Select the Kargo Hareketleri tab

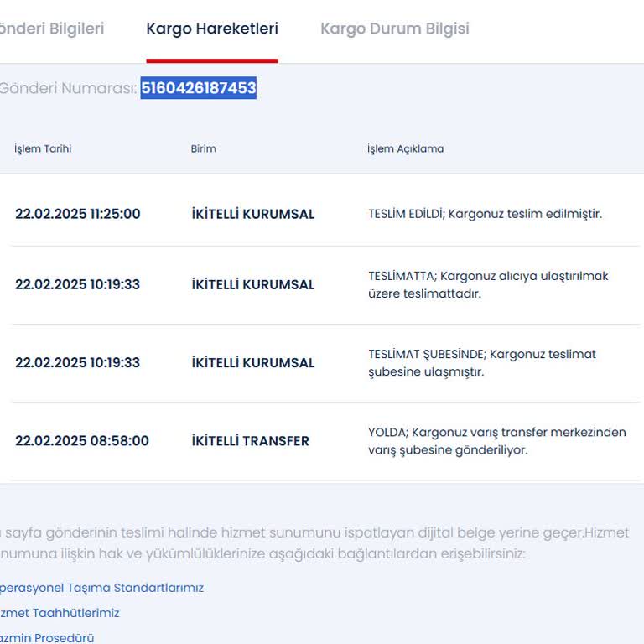(212, 29)
